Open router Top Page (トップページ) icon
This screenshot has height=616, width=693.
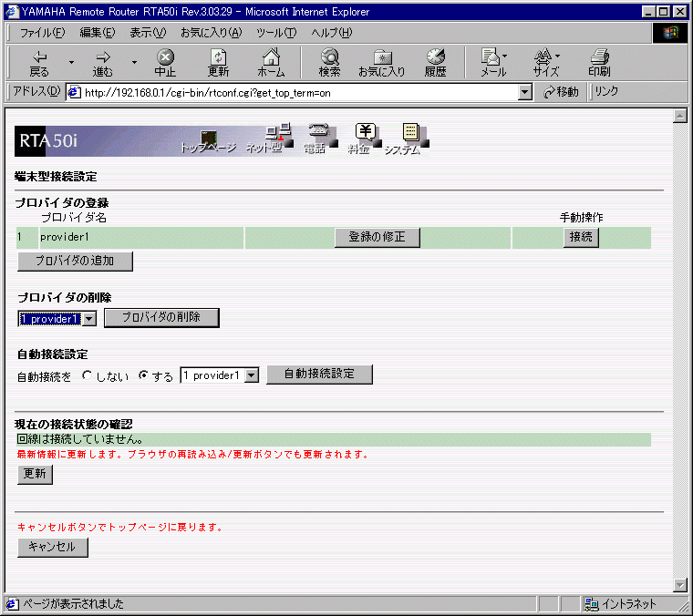(209, 142)
